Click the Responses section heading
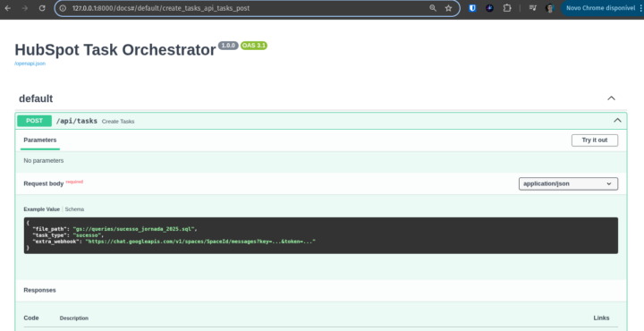 point(39,290)
